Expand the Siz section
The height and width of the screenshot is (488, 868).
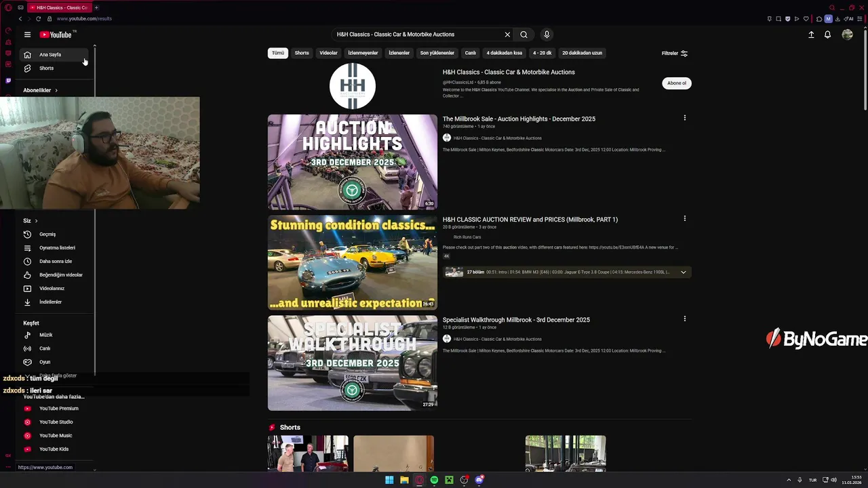coord(31,220)
